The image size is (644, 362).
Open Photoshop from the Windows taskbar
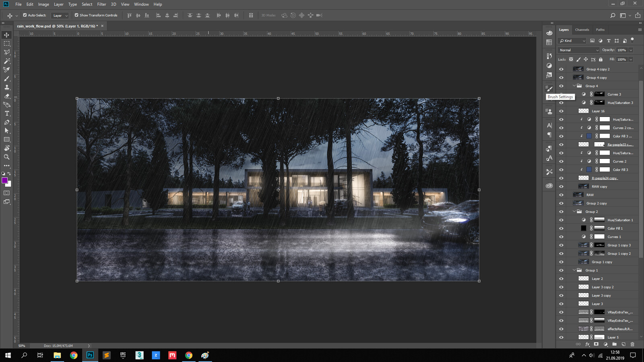[x=90, y=355]
